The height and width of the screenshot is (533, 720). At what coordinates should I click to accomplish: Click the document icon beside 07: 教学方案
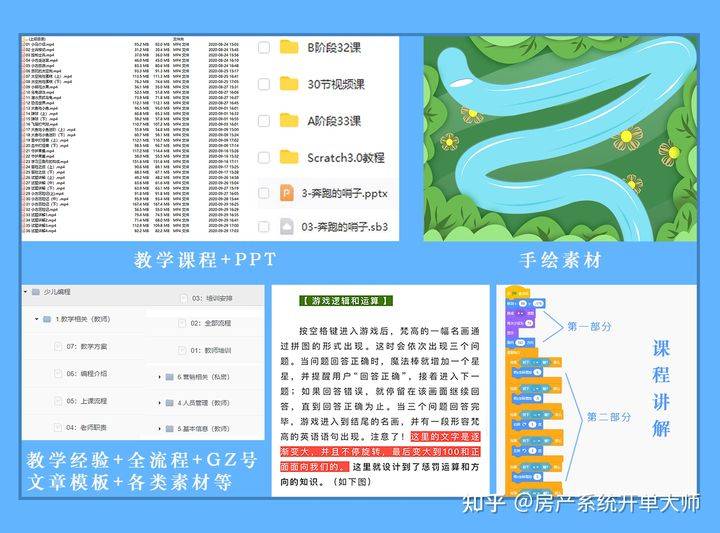point(58,347)
